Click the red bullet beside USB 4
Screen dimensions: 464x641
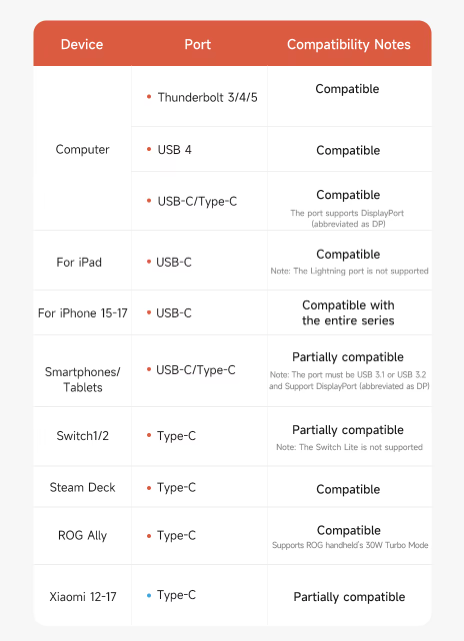click(149, 150)
